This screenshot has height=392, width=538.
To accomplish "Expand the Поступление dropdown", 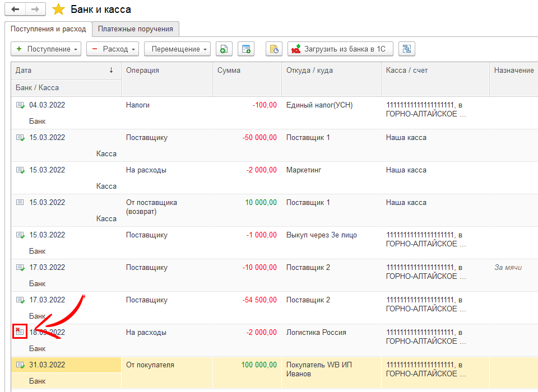I will [x=46, y=49].
